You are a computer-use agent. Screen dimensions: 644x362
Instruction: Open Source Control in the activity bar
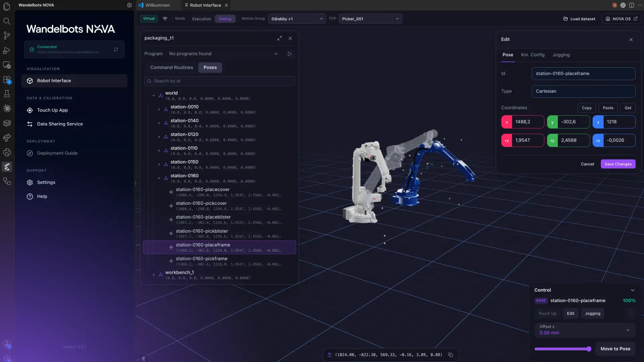point(7,36)
